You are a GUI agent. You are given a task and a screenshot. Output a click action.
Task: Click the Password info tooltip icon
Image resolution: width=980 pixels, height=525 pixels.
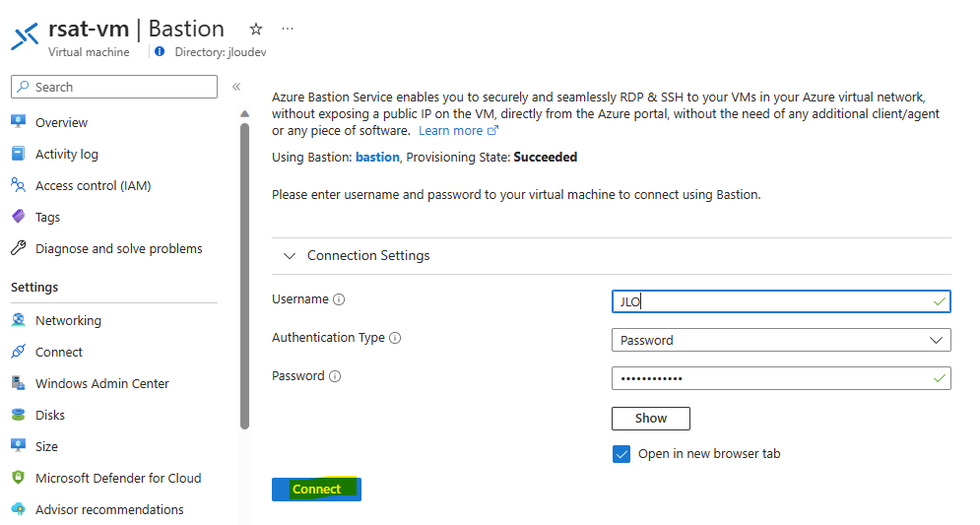(335, 376)
